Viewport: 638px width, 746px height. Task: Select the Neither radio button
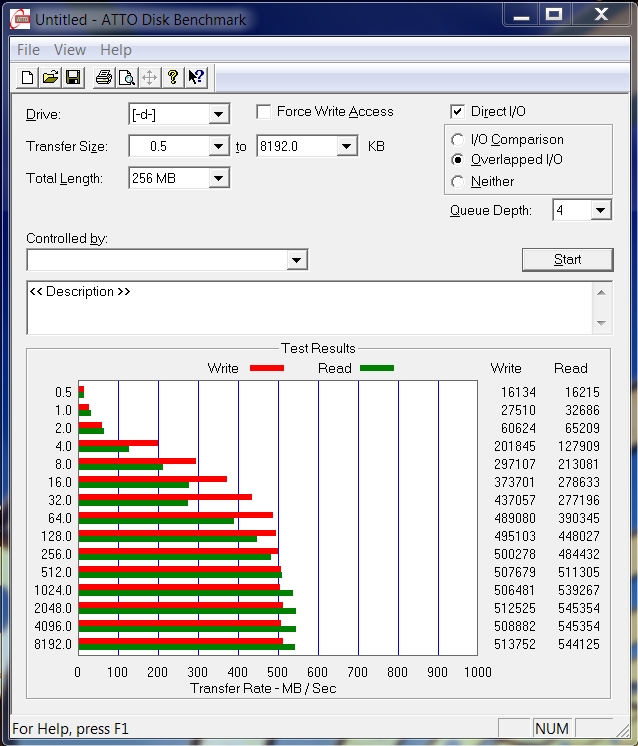click(x=458, y=182)
